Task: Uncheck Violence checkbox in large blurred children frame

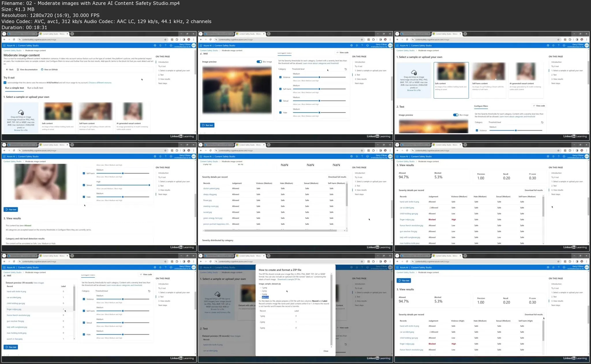Action: coord(280,77)
